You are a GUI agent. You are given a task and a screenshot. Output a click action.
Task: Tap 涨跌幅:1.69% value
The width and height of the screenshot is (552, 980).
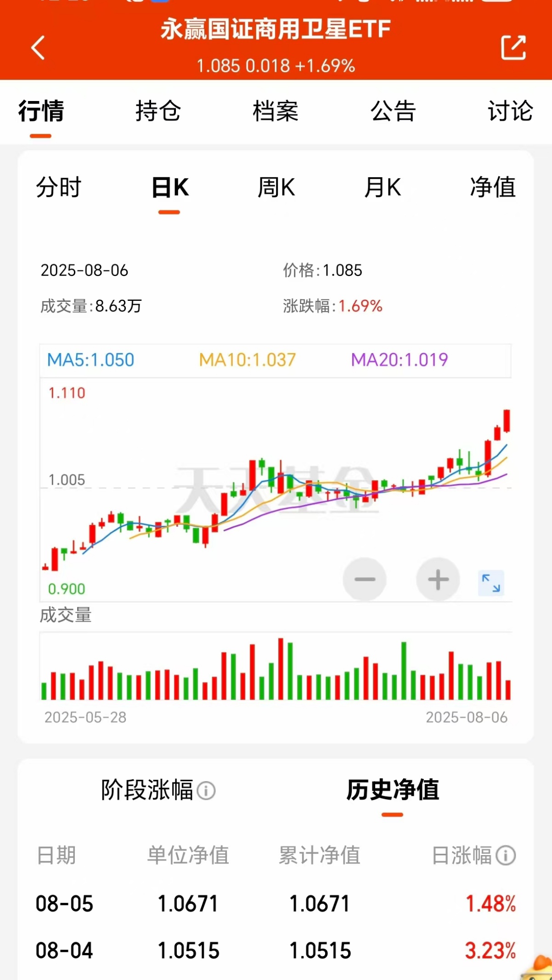click(x=332, y=306)
